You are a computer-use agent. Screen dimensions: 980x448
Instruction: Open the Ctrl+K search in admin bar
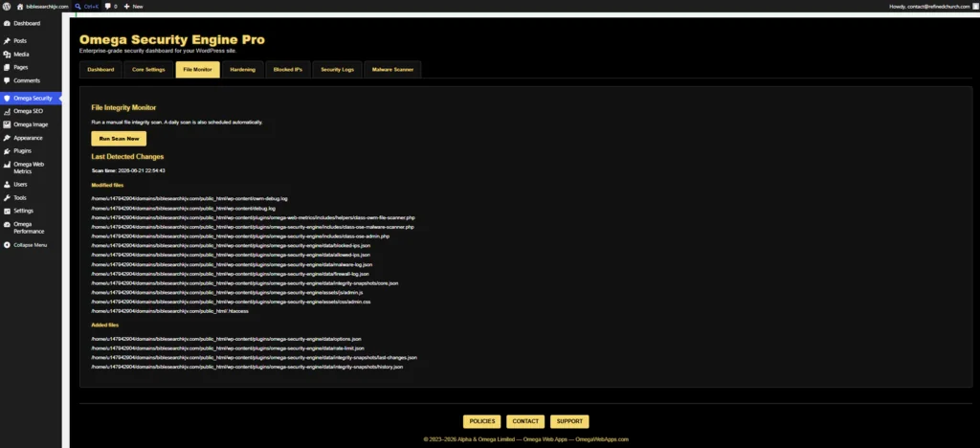(86, 7)
